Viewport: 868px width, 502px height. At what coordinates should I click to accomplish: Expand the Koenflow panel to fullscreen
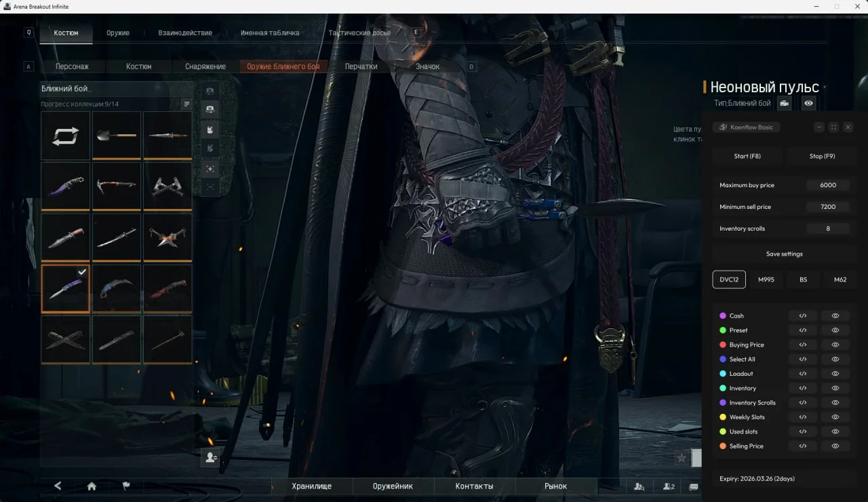(x=833, y=127)
